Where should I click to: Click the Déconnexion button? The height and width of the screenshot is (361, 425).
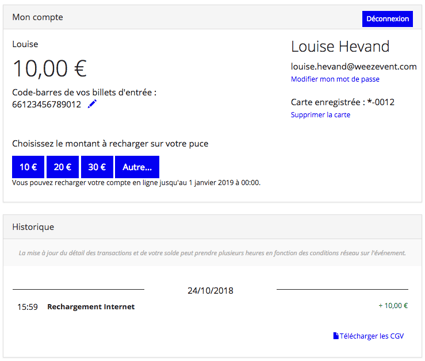point(387,19)
